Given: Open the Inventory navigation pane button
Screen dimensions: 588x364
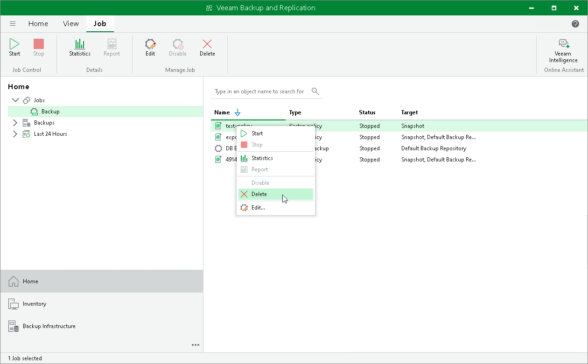Looking at the screenshot, I should coord(102,304).
